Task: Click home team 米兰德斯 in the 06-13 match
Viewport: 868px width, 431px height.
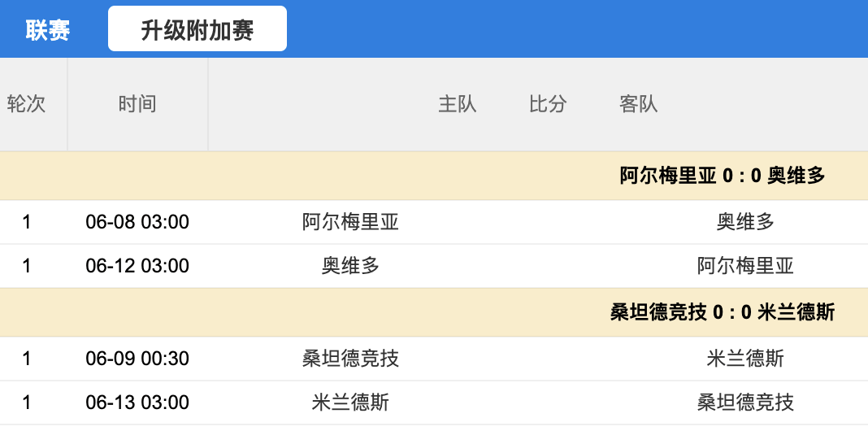Action: 350,403
